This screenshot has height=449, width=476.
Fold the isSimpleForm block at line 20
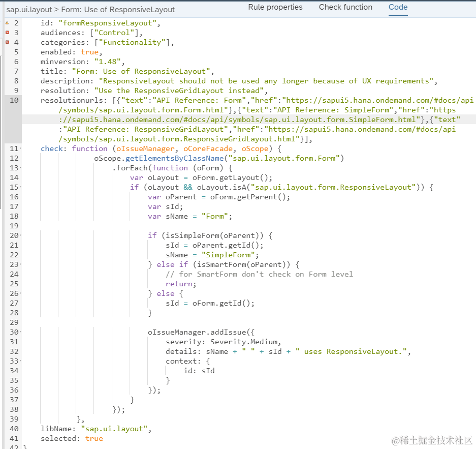click(x=20, y=236)
